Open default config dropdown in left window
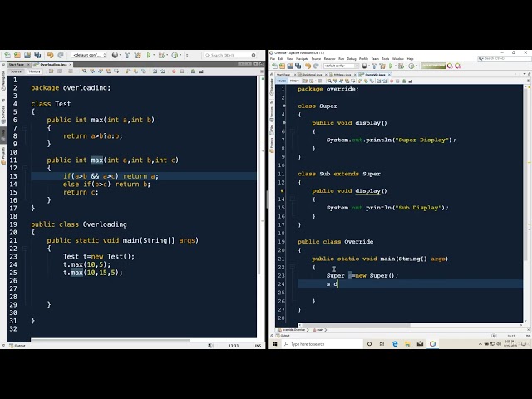 tap(89, 55)
